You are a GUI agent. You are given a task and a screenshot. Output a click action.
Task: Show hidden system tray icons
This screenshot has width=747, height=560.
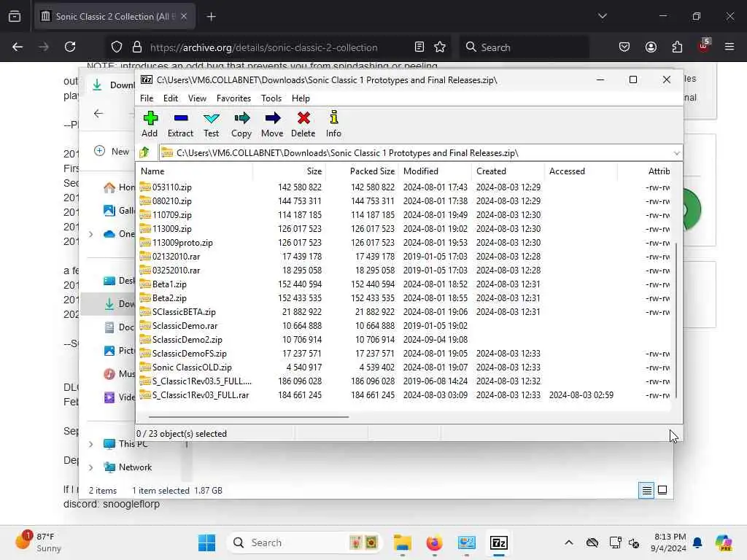pos(569,542)
